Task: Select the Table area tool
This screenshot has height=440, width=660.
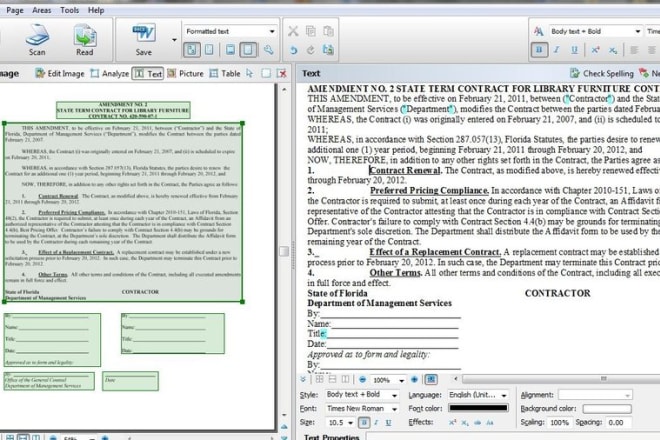Action: (x=225, y=74)
